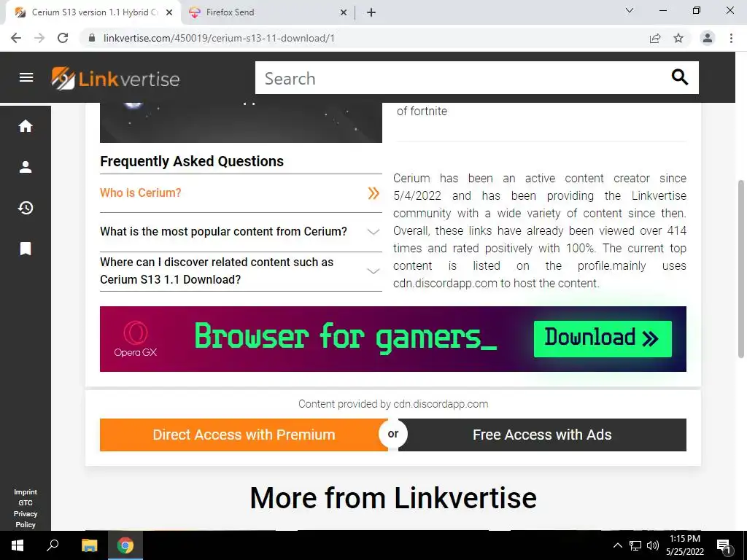Screen dimensions: 747x560
Task: Go back in browser history
Action: [x=16, y=38]
